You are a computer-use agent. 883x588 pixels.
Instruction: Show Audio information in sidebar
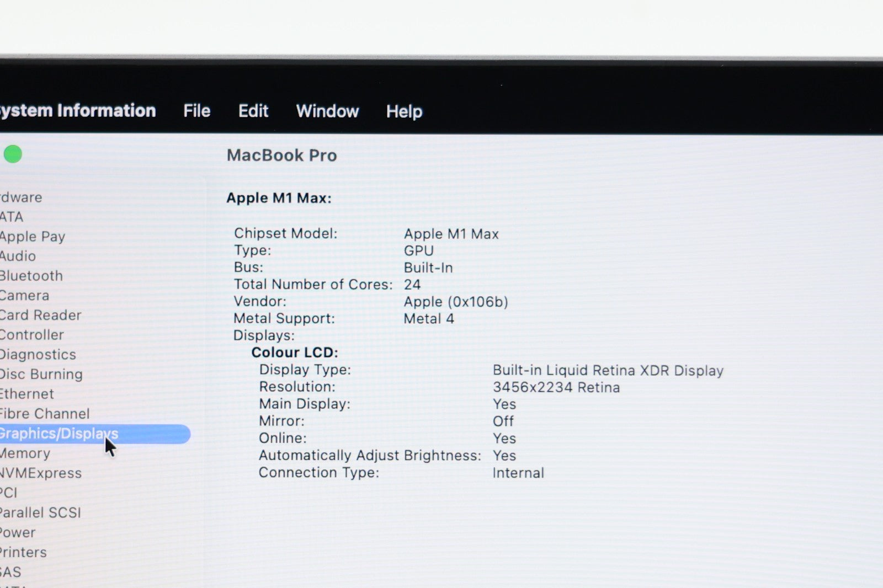pyautogui.click(x=18, y=256)
